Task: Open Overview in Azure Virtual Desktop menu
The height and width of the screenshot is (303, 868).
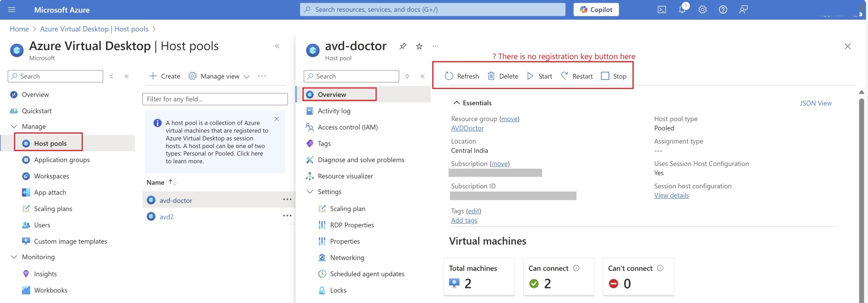Action: (35, 94)
